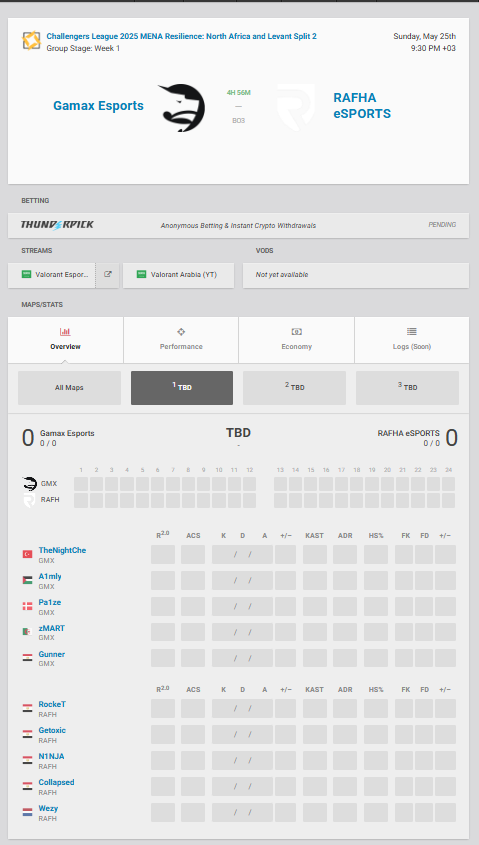The width and height of the screenshot is (479, 845).
Task: Open stream in external popup icon
Action: click(108, 274)
